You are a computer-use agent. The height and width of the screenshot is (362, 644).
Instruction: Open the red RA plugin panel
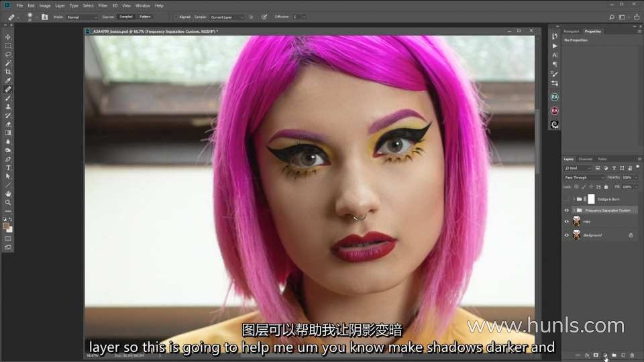coord(555,111)
